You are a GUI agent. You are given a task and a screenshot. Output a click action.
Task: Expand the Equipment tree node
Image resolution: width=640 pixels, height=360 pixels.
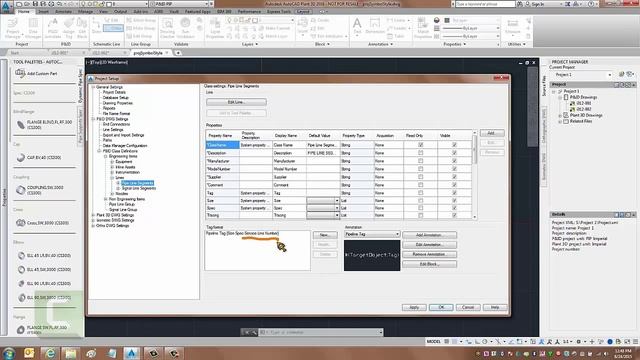pos(112,162)
